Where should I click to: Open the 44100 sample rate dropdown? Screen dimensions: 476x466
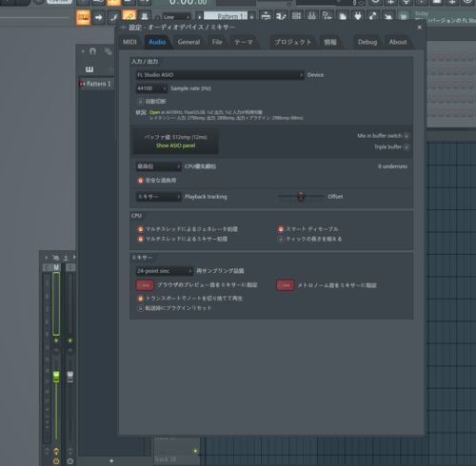coord(151,88)
